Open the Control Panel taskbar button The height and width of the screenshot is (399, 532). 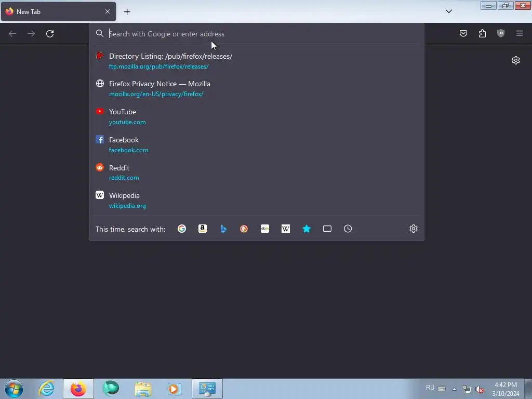tap(207, 389)
